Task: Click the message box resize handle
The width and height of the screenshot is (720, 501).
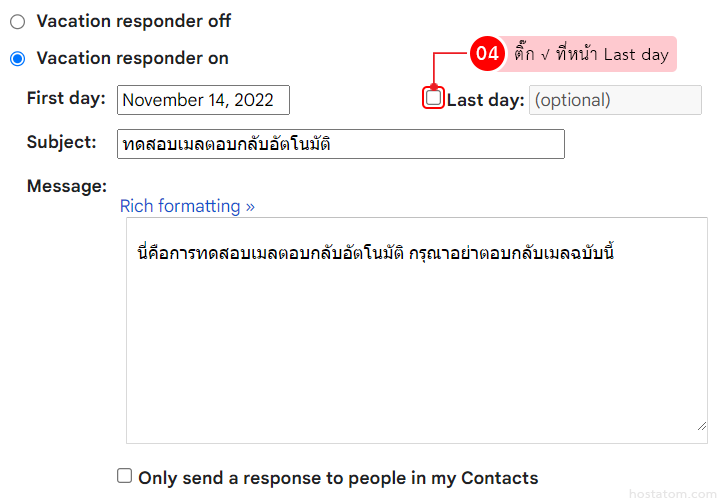Action: 701,425
